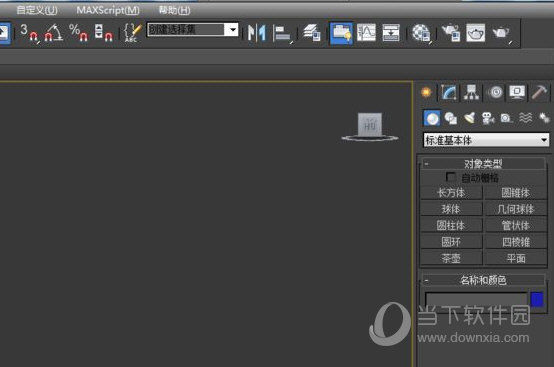Screen dimensions: 554x367
Task: Select the Space Warps category
Action: click(x=525, y=118)
